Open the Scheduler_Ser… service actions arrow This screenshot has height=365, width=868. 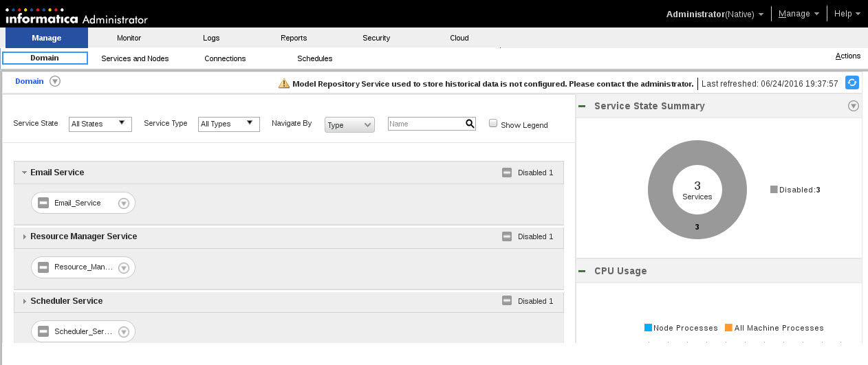coord(124,332)
